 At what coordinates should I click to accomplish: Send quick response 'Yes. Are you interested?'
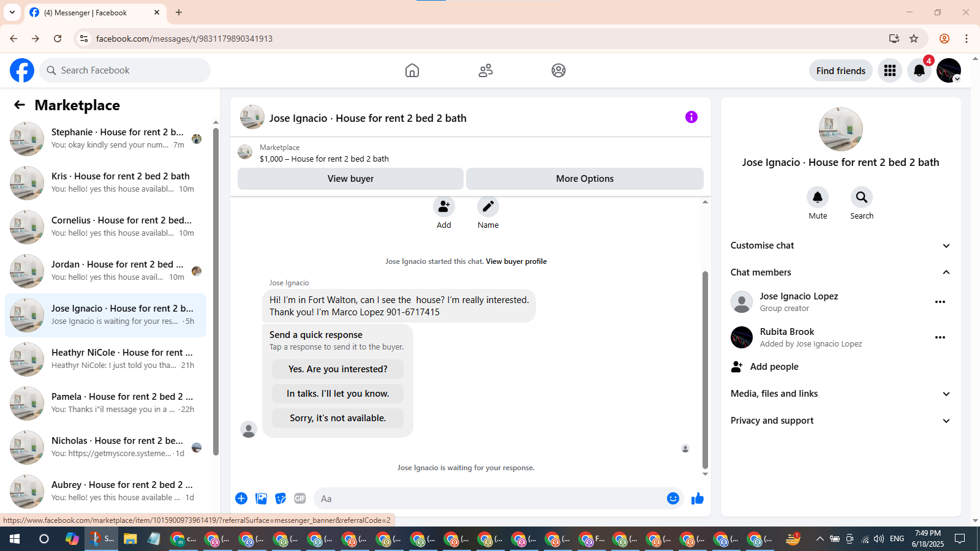338,369
